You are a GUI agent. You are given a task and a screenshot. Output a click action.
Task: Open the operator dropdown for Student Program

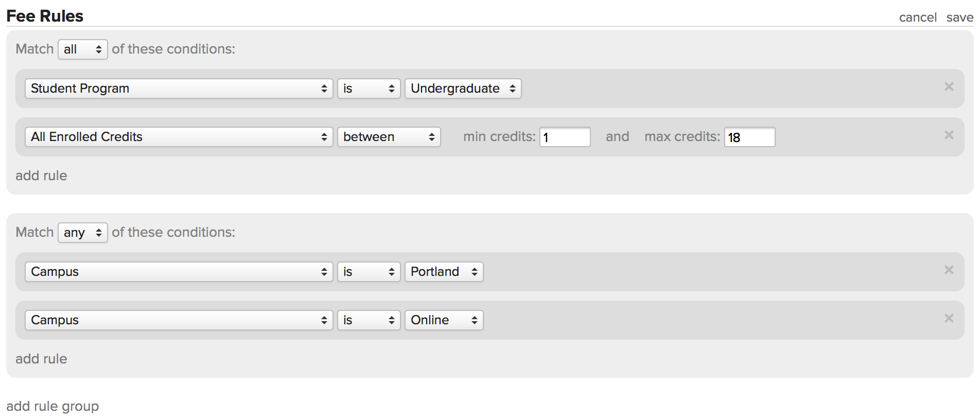[x=369, y=89]
